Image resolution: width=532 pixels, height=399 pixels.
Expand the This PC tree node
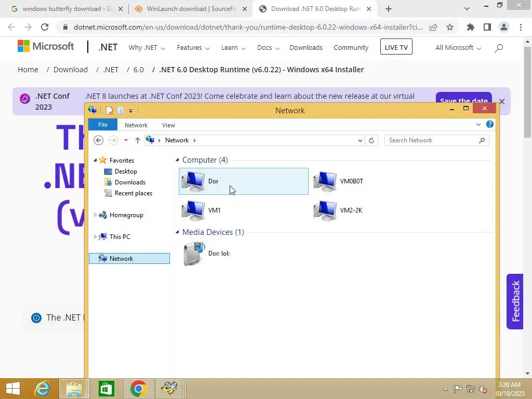[x=95, y=236]
